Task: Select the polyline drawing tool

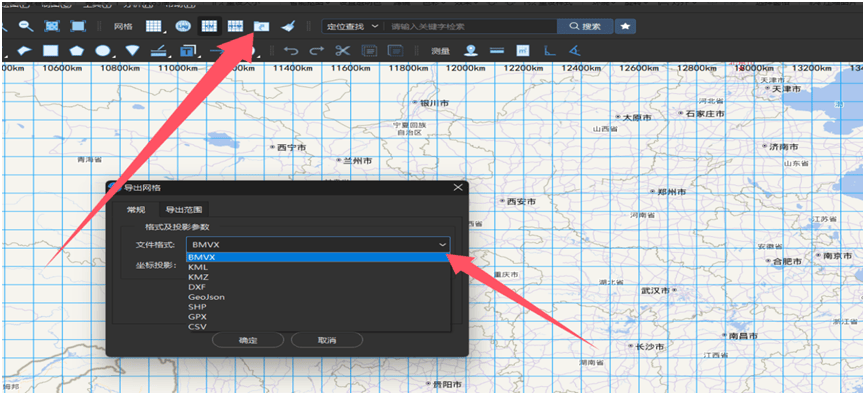Action: tap(24, 51)
